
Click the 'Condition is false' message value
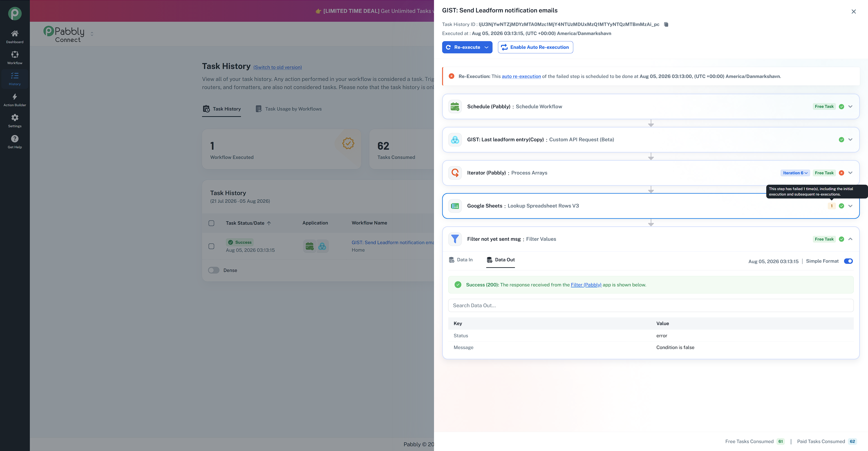(675, 347)
